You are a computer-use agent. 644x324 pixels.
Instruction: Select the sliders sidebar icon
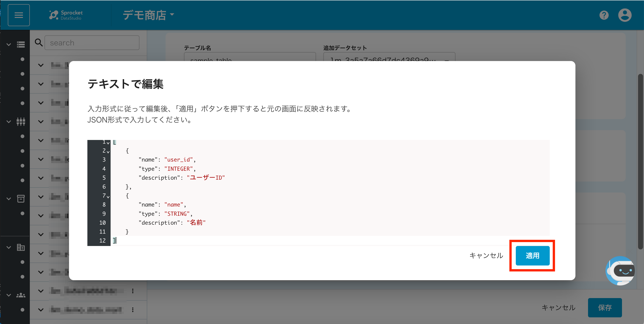coord(21,122)
